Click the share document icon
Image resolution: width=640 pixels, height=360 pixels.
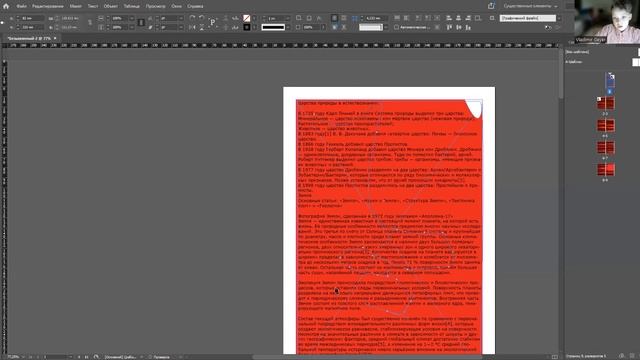[491, 6]
